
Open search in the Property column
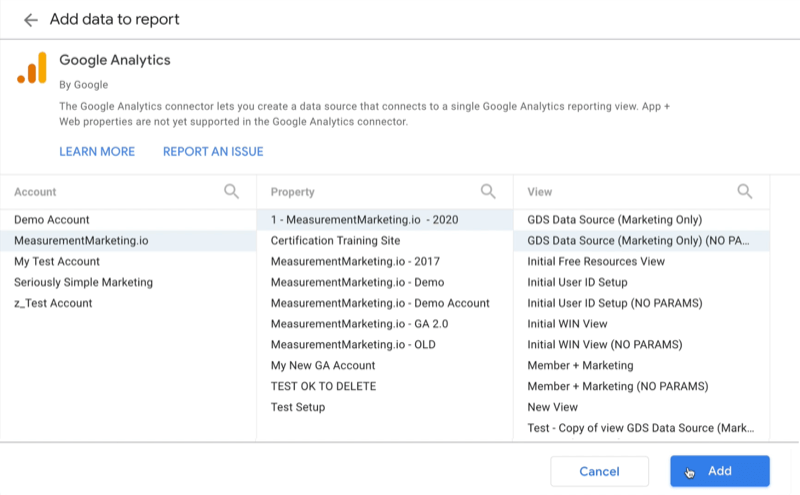click(x=488, y=191)
